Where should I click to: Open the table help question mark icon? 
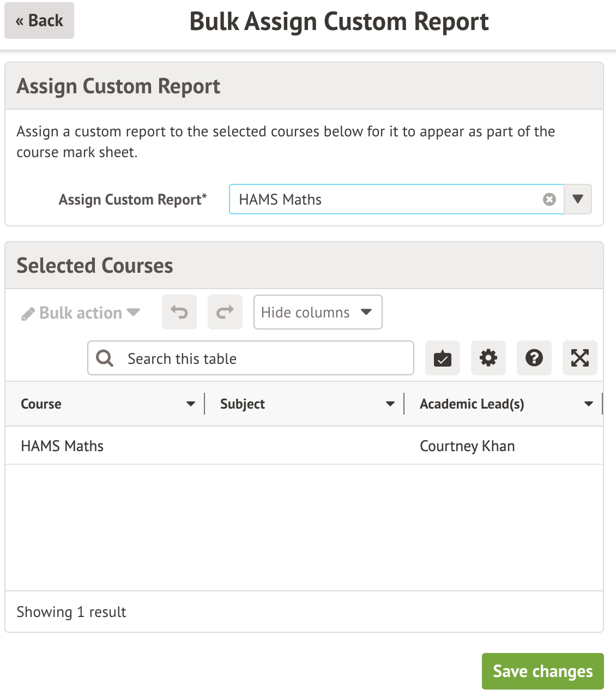point(534,358)
